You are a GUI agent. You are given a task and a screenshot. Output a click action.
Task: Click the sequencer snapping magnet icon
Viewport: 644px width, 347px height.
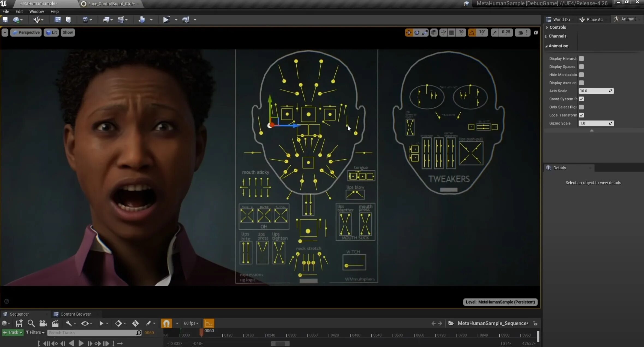[x=166, y=323]
